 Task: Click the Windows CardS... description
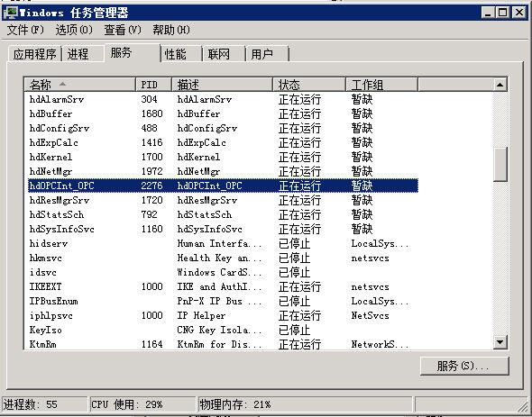click(219, 272)
